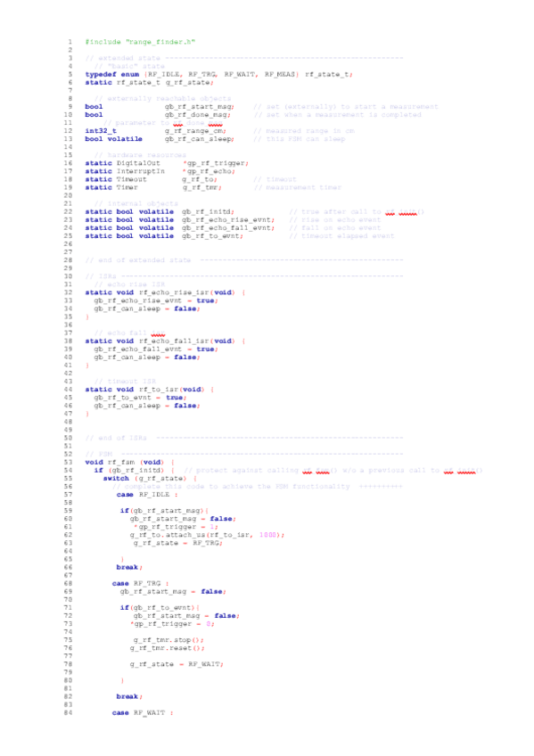Click the "// timeout ISR" comment
534x756 pixels.
(x=126, y=381)
